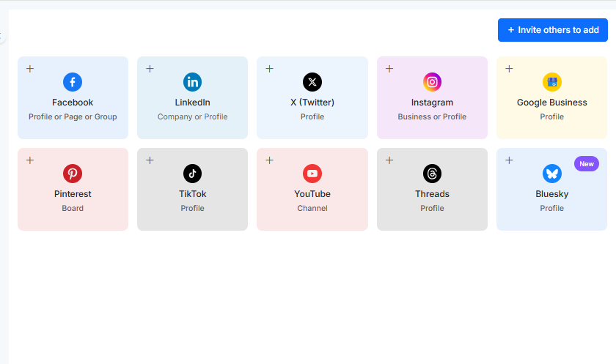Select the TikTok logo icon

point(192,174)
